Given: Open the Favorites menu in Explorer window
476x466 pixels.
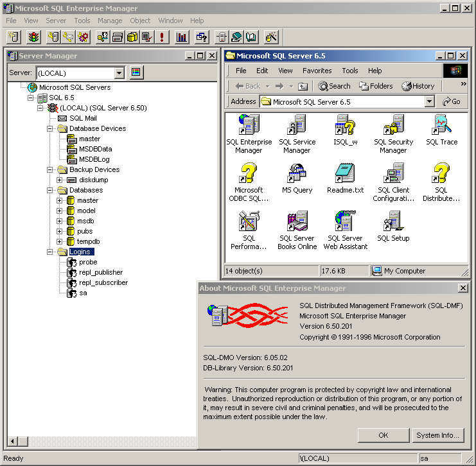Looking at the screenshot, I should pos(317,71).
